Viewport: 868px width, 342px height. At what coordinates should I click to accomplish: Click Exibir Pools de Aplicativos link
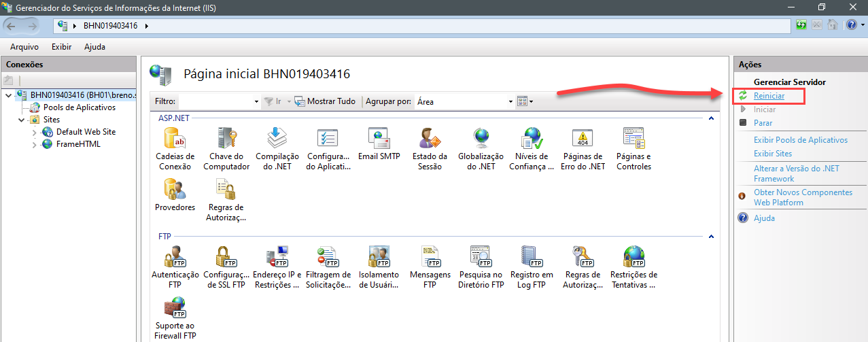[801, 140]
